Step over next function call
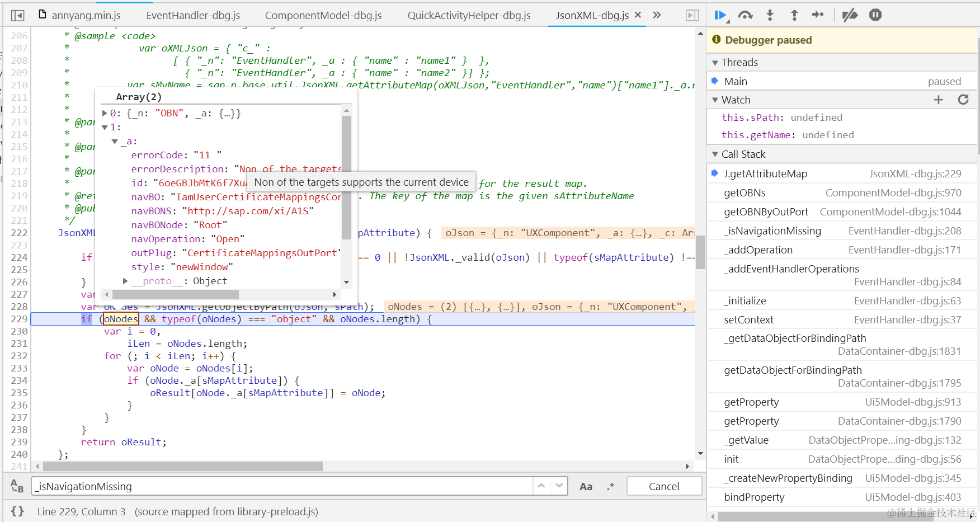980x522 pixels. pyautogui.click(x=746, y=15)
